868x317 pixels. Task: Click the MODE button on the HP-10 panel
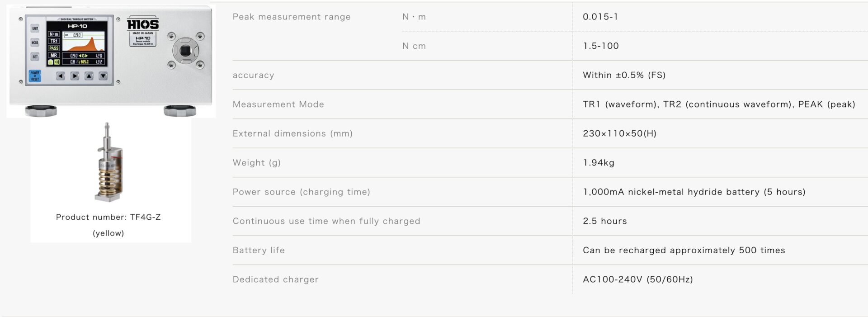[35, 43]
